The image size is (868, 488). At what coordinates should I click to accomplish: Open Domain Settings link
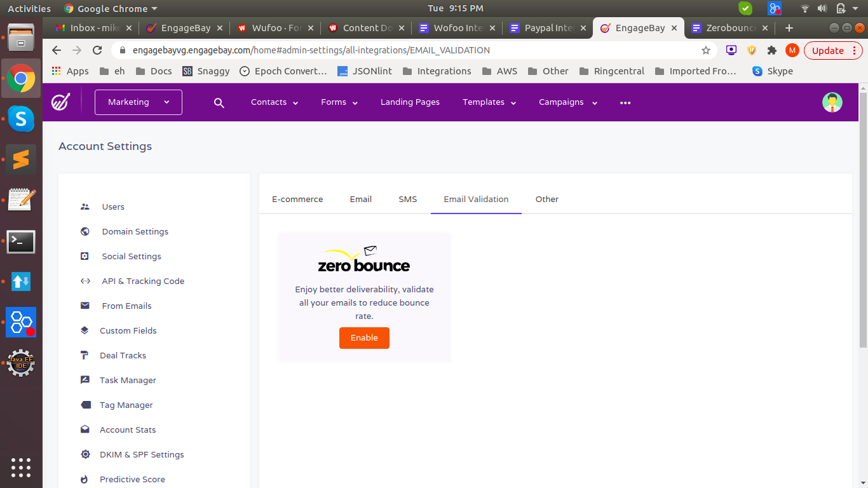(135, 231)
